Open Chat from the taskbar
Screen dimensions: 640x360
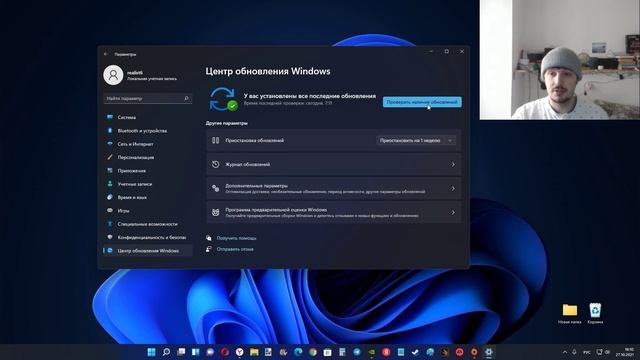[210, 352]
